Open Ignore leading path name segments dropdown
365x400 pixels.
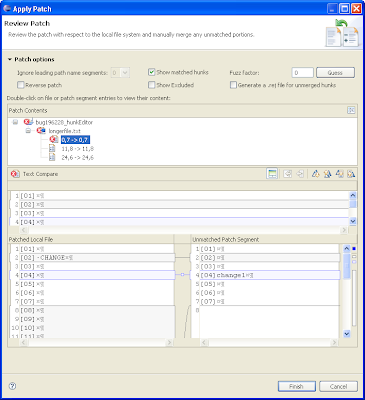coord(125,72)
